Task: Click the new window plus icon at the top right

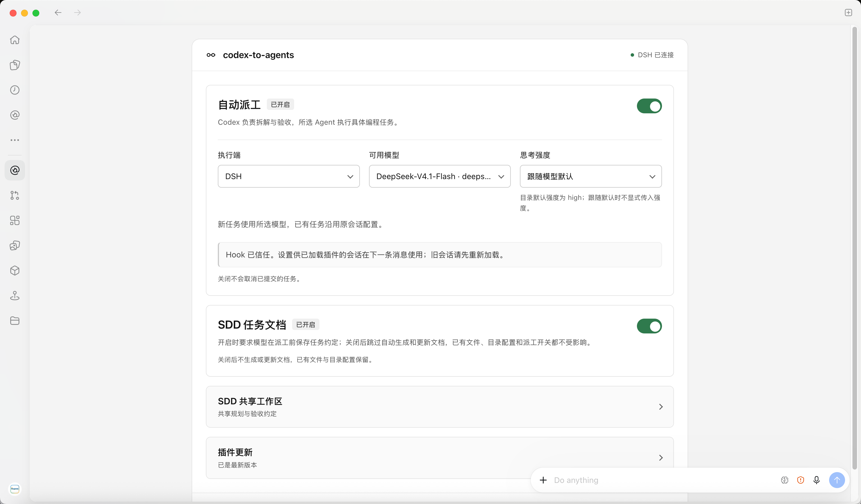Action: (848, 13)
